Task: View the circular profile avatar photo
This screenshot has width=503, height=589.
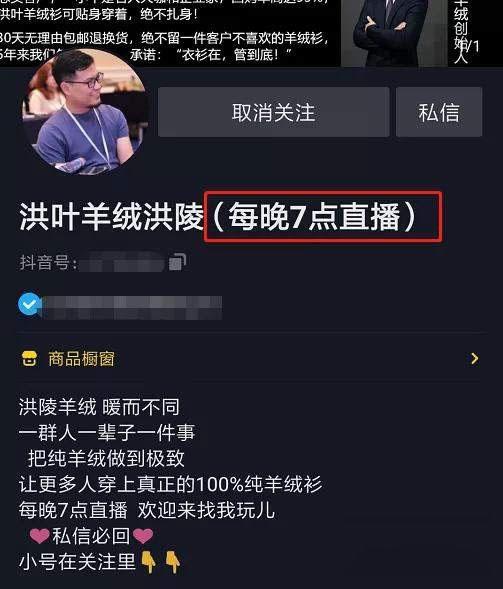Action: (x=85, y=112)
